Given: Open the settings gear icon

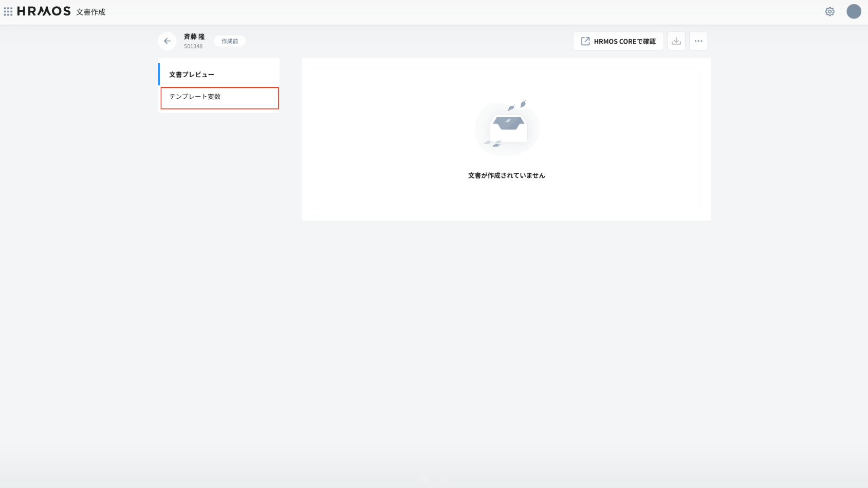Looking at the screenshot, I should (x=829, y=11).
